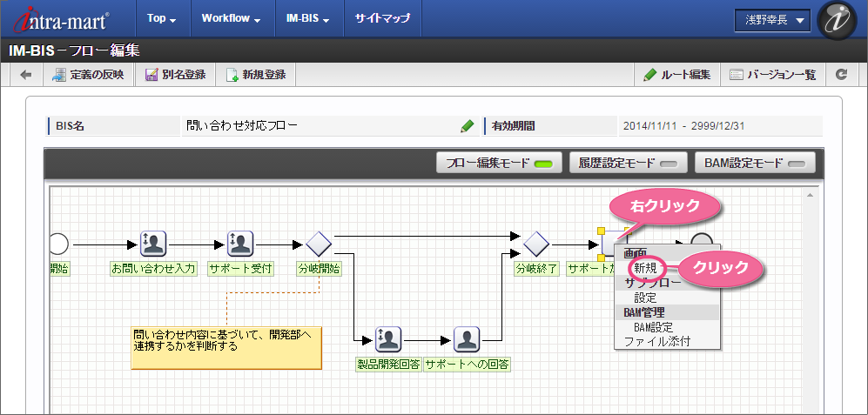
Task: Click 別名登録 toolbar button
Action: click(175, 75)
